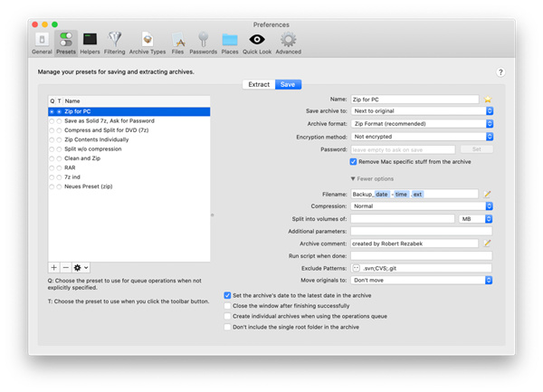Open the Helpers preferences pane

[x=90, y=43]
